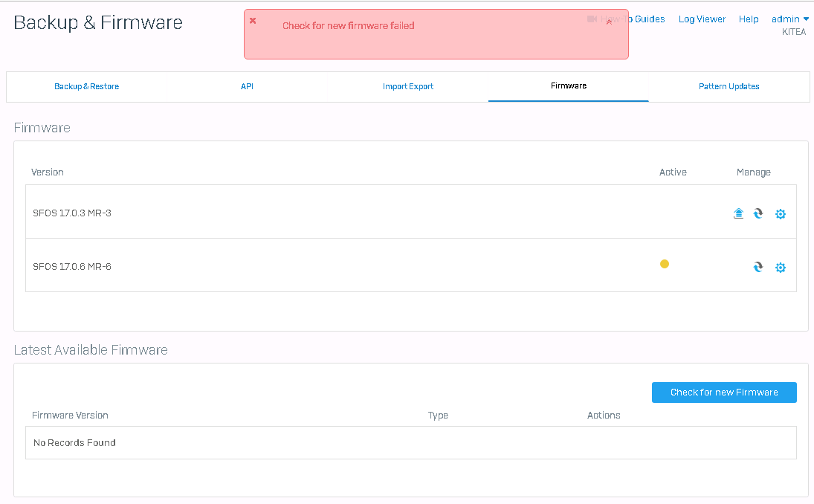
Task: Open the Log Viewer link
Action: tap(702, 19)
